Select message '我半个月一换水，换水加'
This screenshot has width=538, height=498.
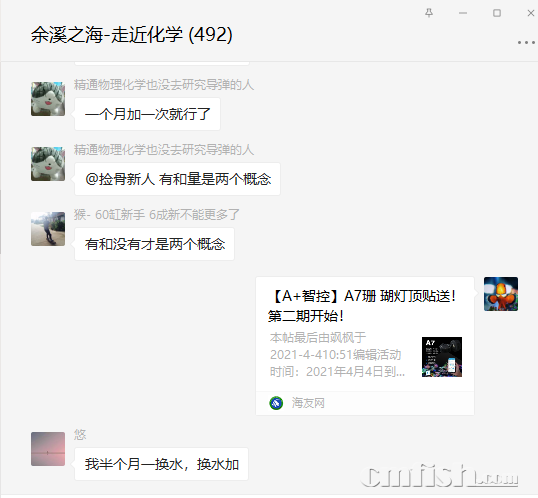click(162, 464)
